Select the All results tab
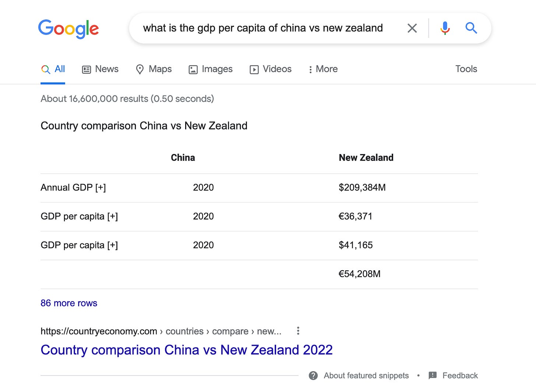Viewport: 536px width, 392px height. coord(53,69)
